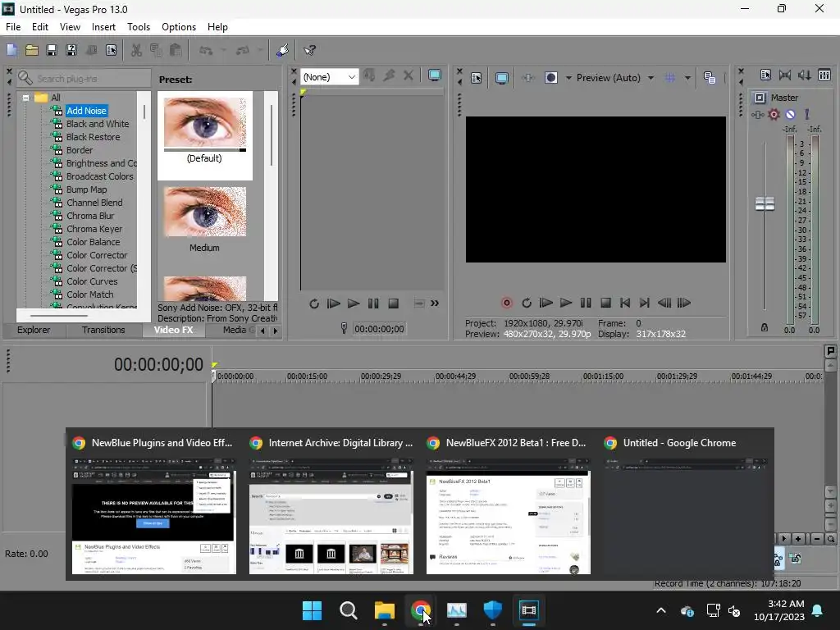
Task: Open the Windows Start menu
Action: pyautogui.click(x=312, y=610)
